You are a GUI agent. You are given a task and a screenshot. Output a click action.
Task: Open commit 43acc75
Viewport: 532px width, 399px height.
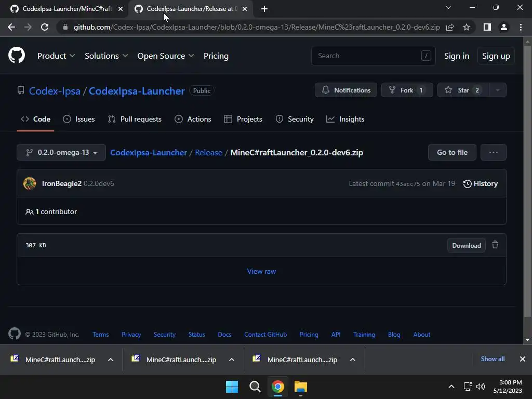[x=408, y=184]
